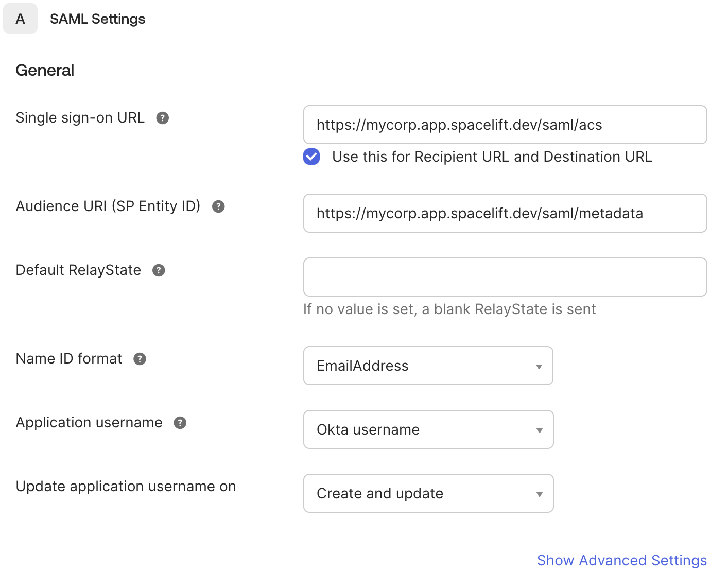The width and height of the screenshot is (728, 588).
Task: Click Show Advanced Settings
Action: pyautogui.click(x=621, y=560)
